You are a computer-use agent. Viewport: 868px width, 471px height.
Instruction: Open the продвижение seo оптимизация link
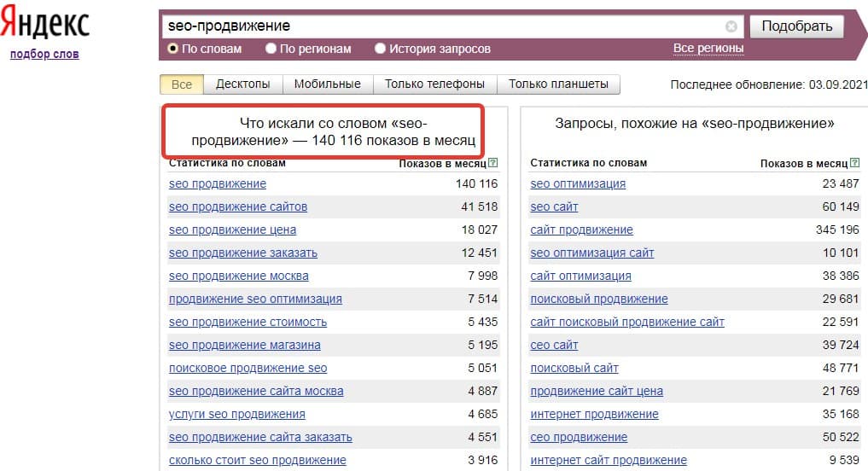pos(255,299)
